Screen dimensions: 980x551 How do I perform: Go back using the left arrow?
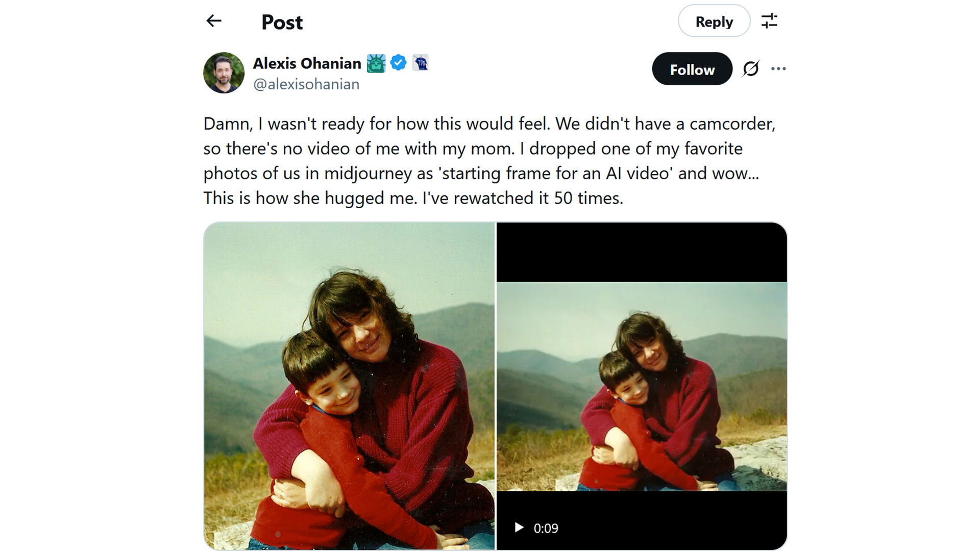tap(214, 21)
